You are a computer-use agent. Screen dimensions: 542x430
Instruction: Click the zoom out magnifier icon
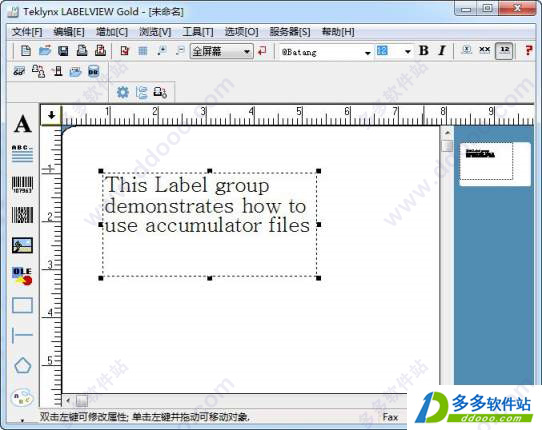(180, 51)
